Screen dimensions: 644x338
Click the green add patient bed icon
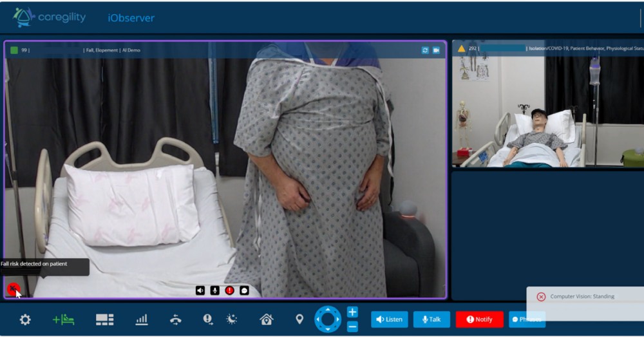64,319
